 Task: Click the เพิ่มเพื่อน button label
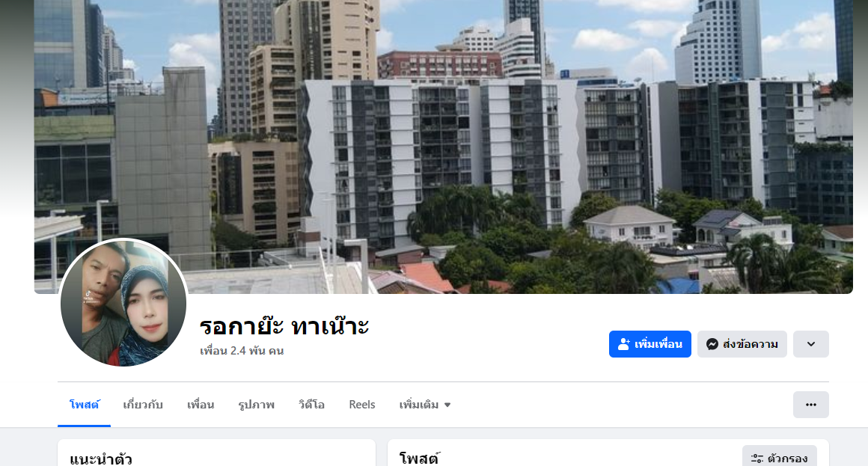pos(658,344)
